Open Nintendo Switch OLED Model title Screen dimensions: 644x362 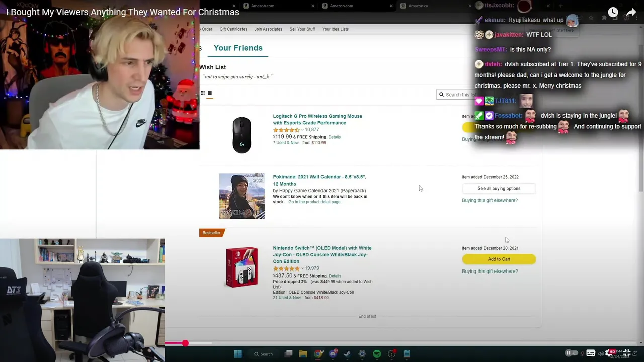[x=322, y=255]
